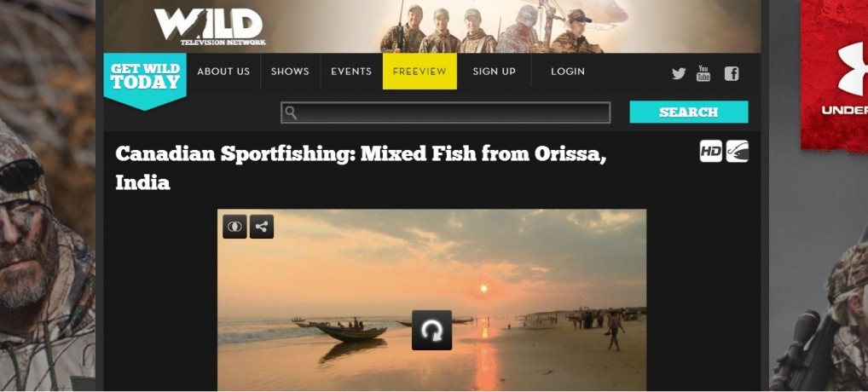Open the Under Armour advertisement
The image size is (868, 392).
pyautogui.click(x=834, y=75)
